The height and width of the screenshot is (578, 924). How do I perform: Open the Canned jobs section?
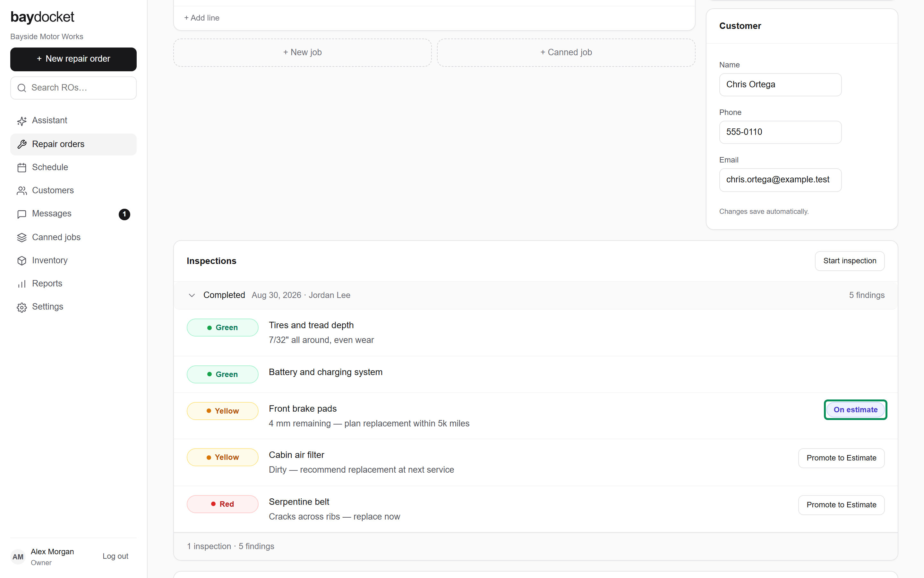click(x=73, y=237)
